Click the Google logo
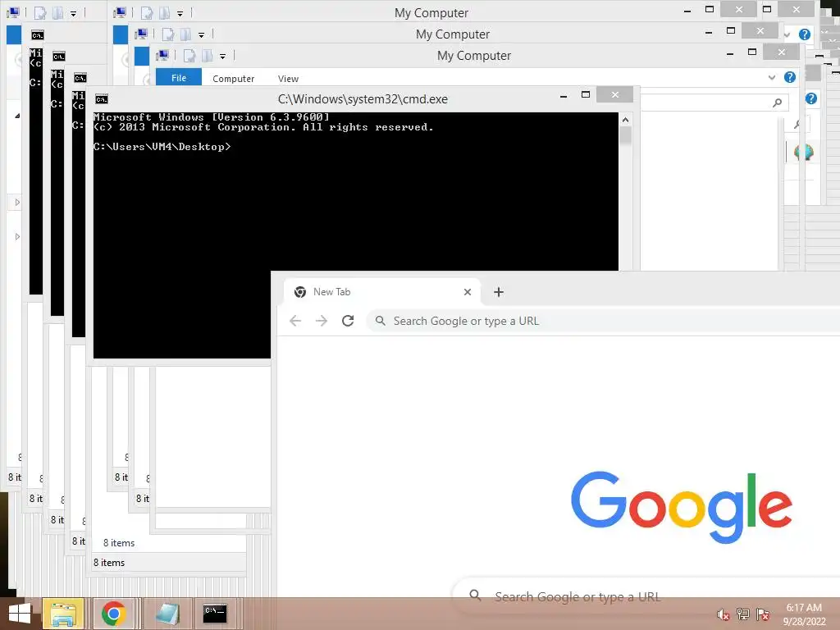 (x=682, y=507)
